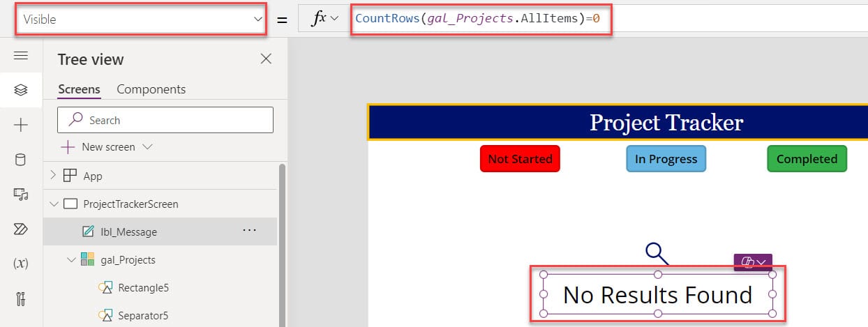Click the gal_Projects gallery icon
Viewport: 868px width, 327px height.
tap(88, 259)
